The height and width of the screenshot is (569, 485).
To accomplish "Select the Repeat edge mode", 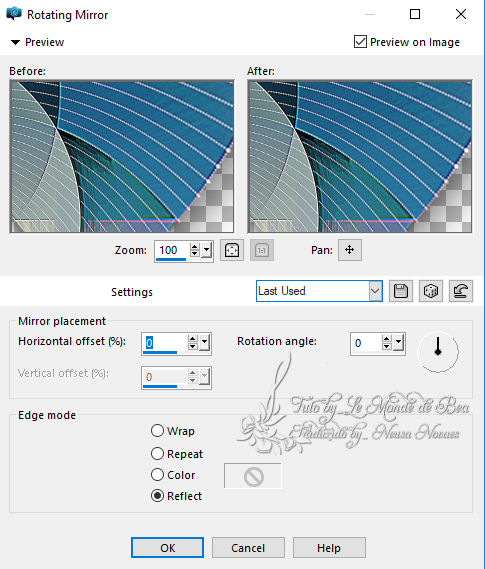I will (157, 453).
